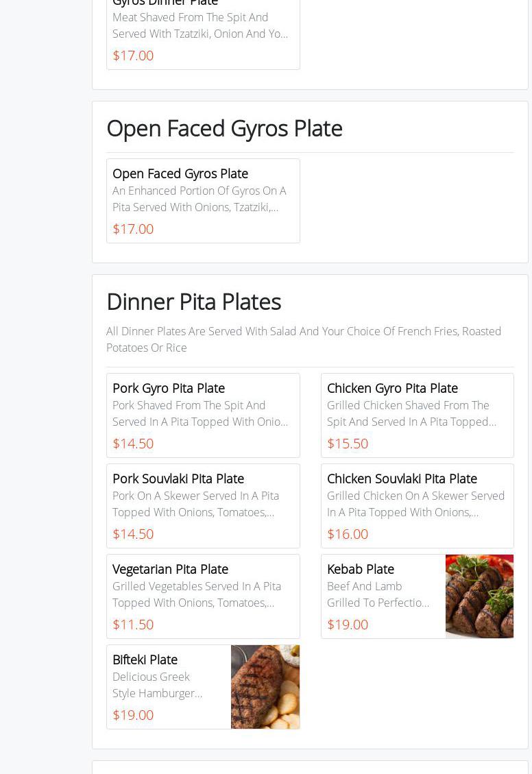Click the $16.00 Chicken Souvlaki price
532x774 pixels.
coord(348,533)
